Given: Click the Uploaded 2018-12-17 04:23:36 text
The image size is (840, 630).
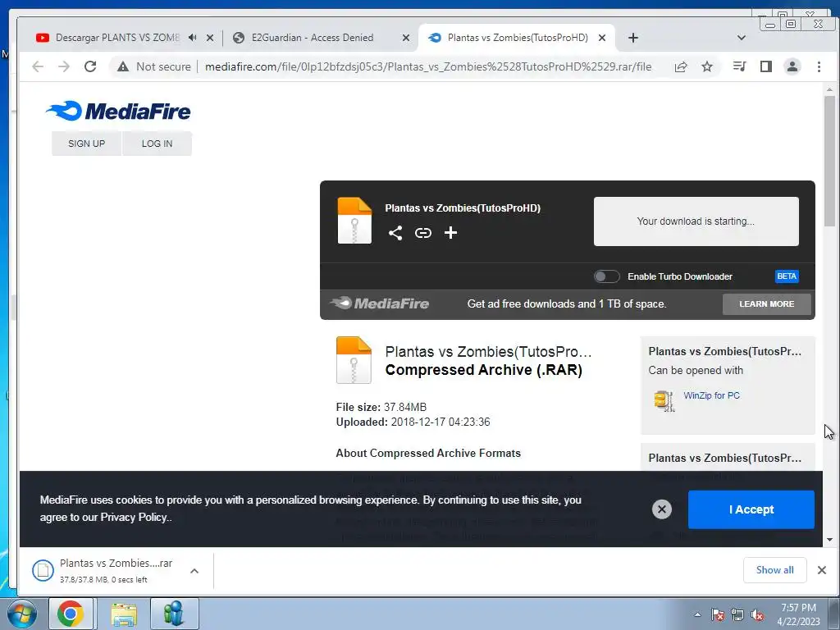Looking at the screenshot, I should [413, 422].
